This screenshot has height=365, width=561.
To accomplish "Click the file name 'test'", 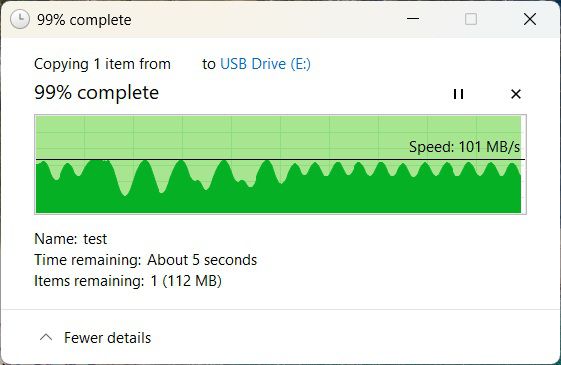I will tap(95, 239).
